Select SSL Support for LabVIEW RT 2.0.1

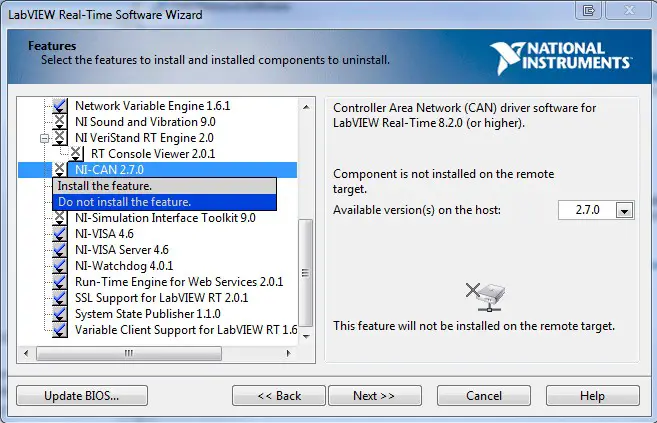[161, 298]
